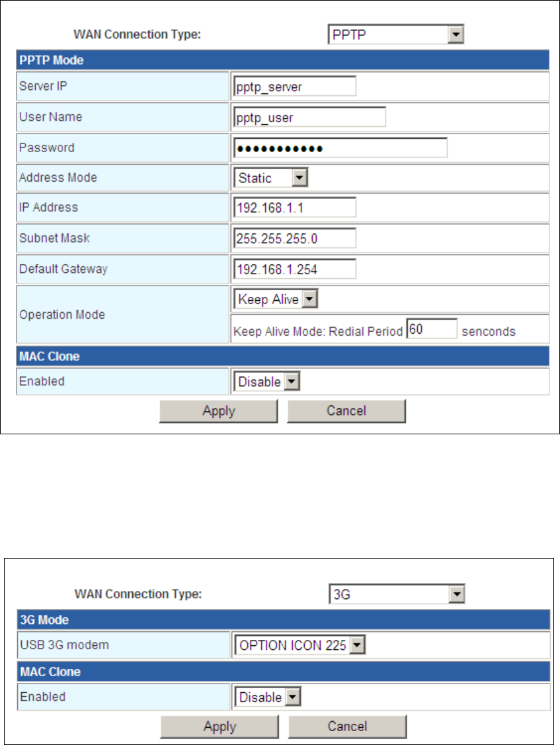Click the IP Address field 192.168.1.1

295,208
